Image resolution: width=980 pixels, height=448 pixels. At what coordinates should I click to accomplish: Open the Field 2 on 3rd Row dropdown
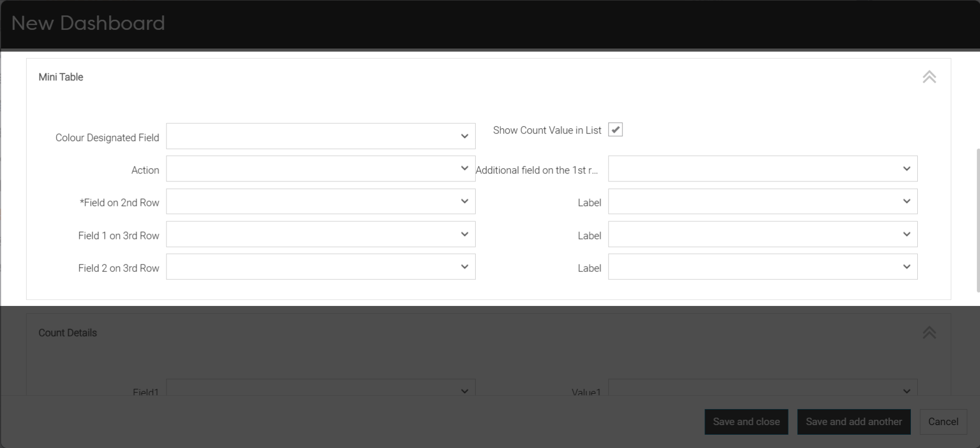pos(320,267)
